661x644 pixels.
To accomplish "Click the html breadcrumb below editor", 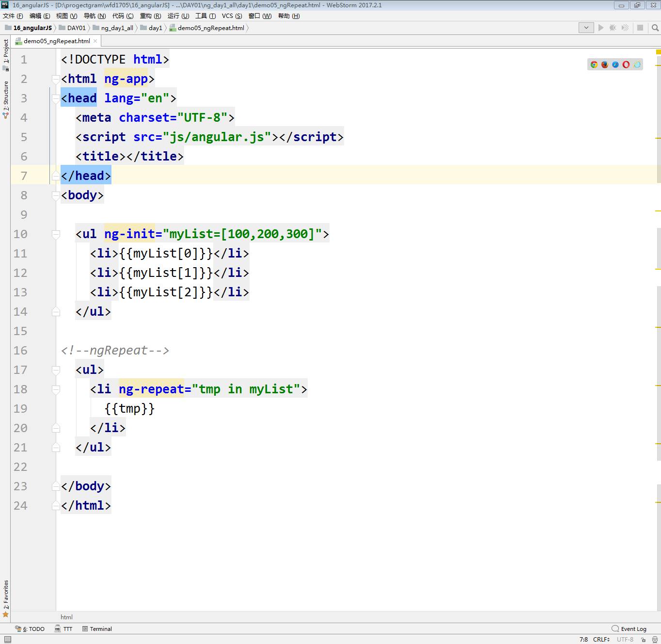I will pyautogui.click(x=66, y=617).
